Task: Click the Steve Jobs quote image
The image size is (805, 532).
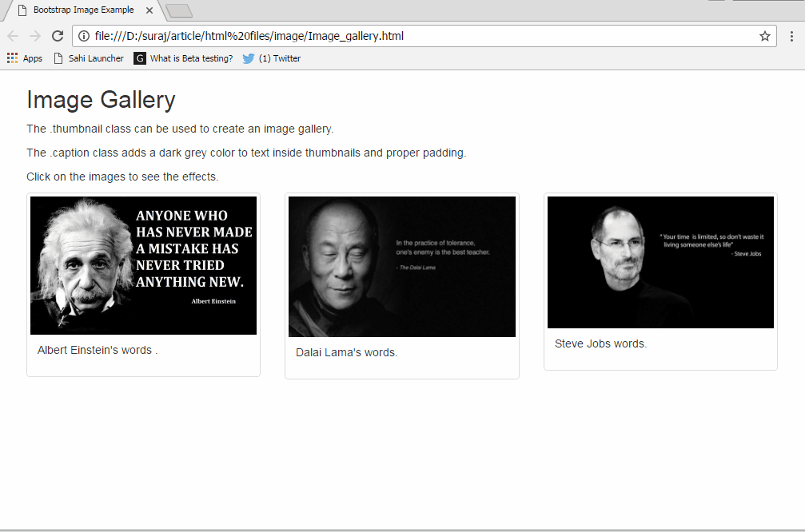Action: 661,262
